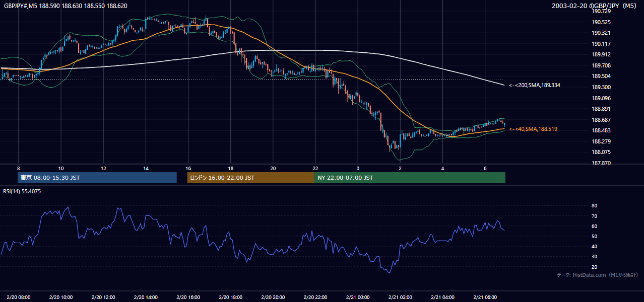The height and width of the screenshot is (302, 644).
Task: Click the 189.096 price axis label
Action: point(600,99)
